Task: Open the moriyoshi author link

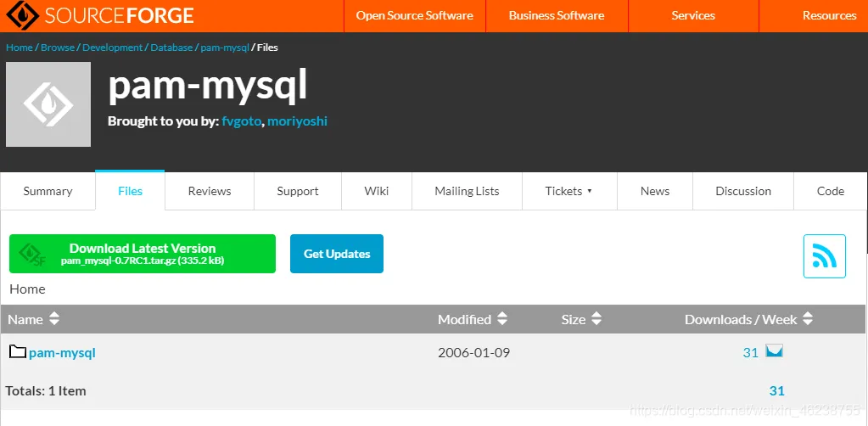Action: coord(297,121)
